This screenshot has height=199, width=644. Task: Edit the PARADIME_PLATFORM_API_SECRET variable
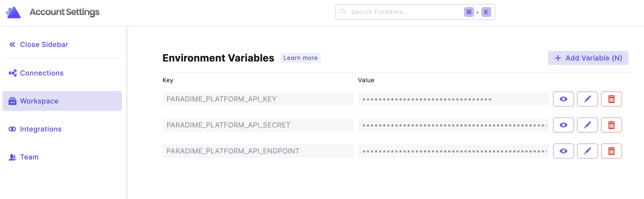(x=587, y=125)
